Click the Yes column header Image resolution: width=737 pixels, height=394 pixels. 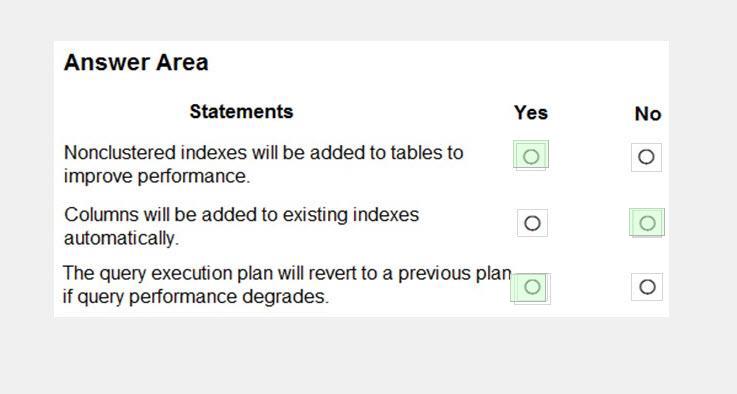531,113
